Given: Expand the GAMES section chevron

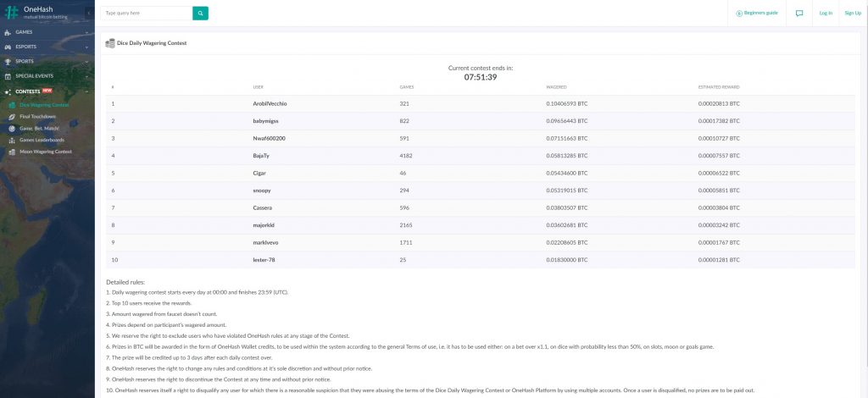Looking at the screenshot, I should (x=87, y=32).
